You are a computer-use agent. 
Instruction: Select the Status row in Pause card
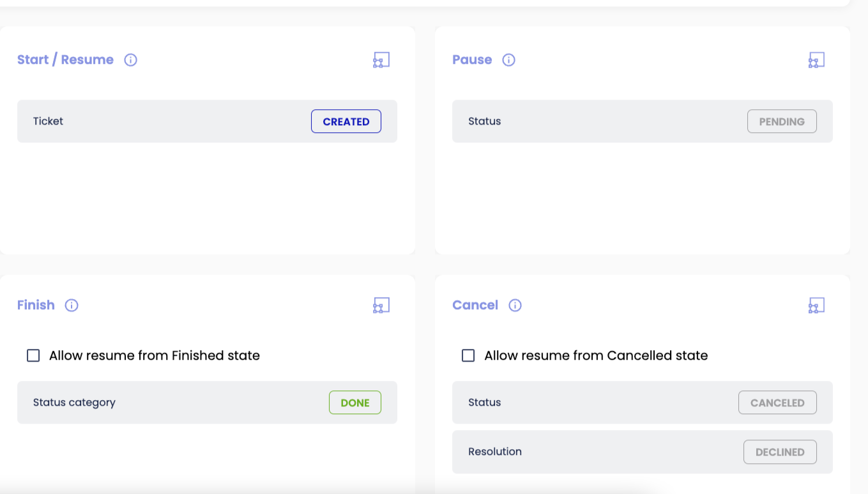(x=594, y=121)
